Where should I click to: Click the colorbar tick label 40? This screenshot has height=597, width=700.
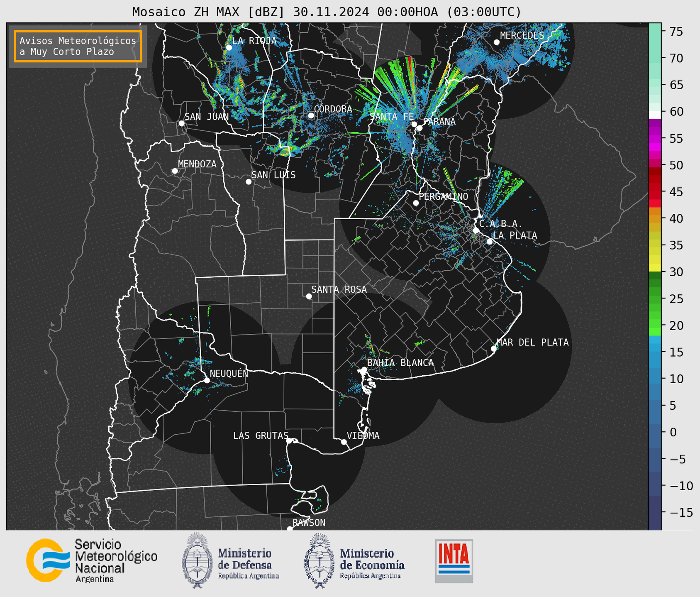point(676,218)
